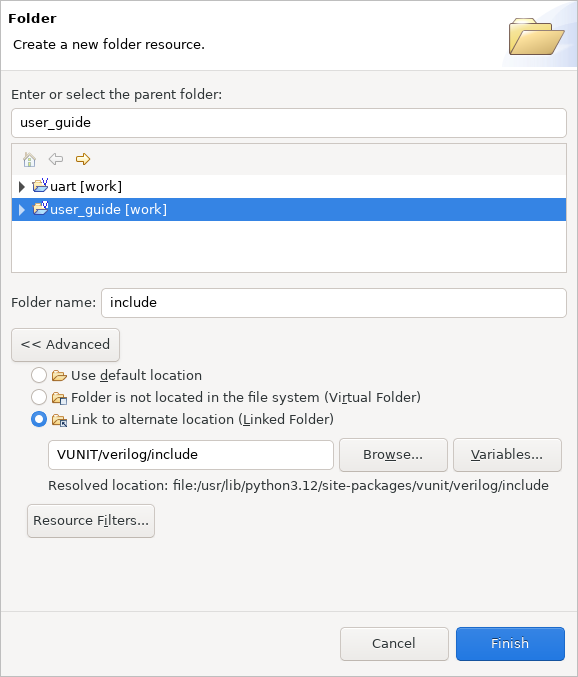This screenshot has height=677, width=578.
Task: Select the Link to alternate location radio
Action: tap(39, 419)
